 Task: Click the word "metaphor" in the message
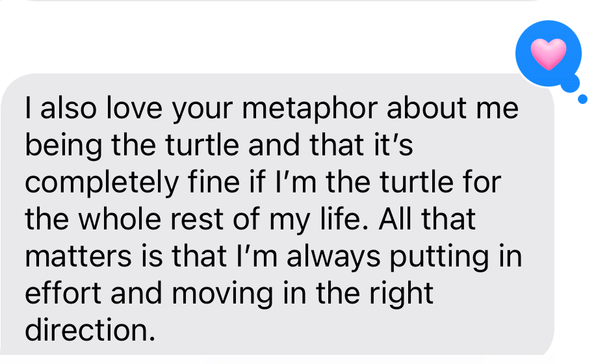319,110
